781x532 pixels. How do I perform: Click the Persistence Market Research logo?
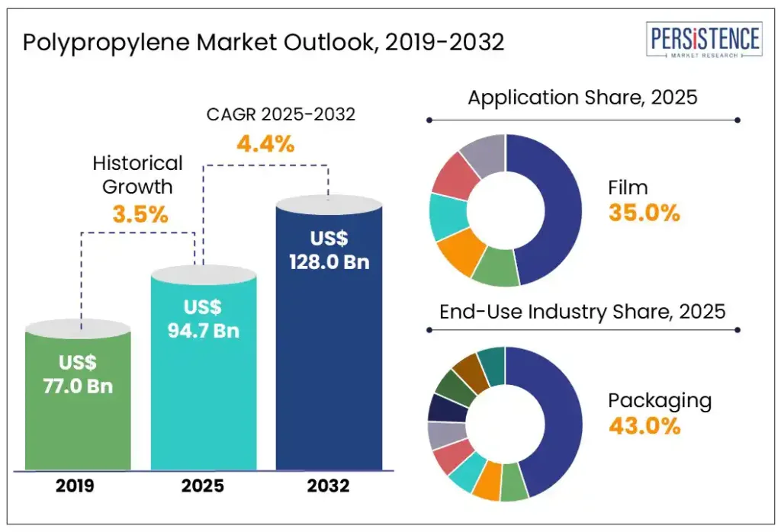(x=704, y=40)
